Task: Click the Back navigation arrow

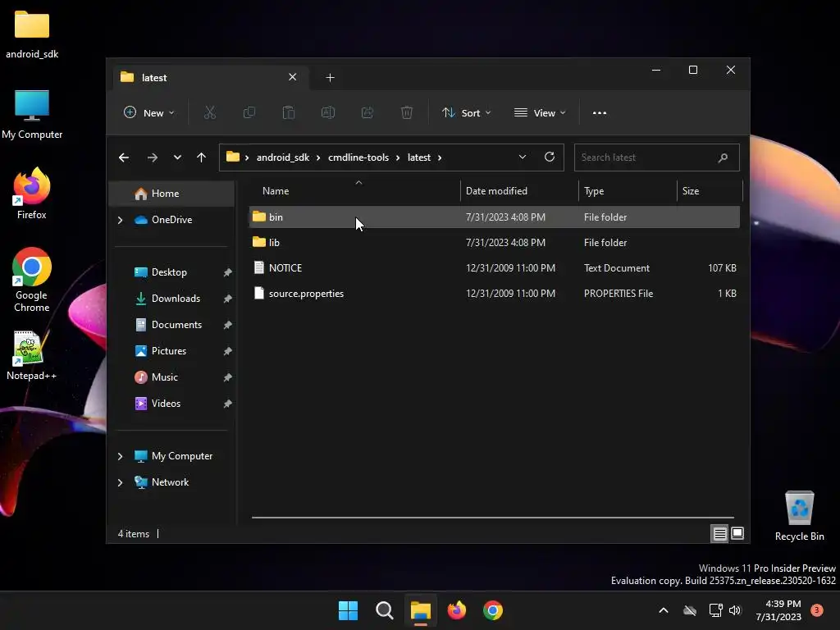Action: pyautogui.click(x=124, y=157)
